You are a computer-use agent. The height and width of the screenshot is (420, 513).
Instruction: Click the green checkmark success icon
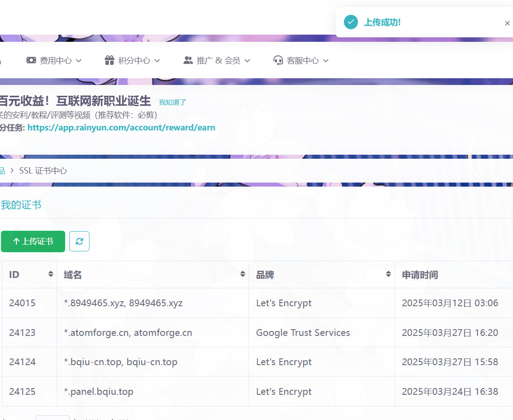[x=351, y=22]
